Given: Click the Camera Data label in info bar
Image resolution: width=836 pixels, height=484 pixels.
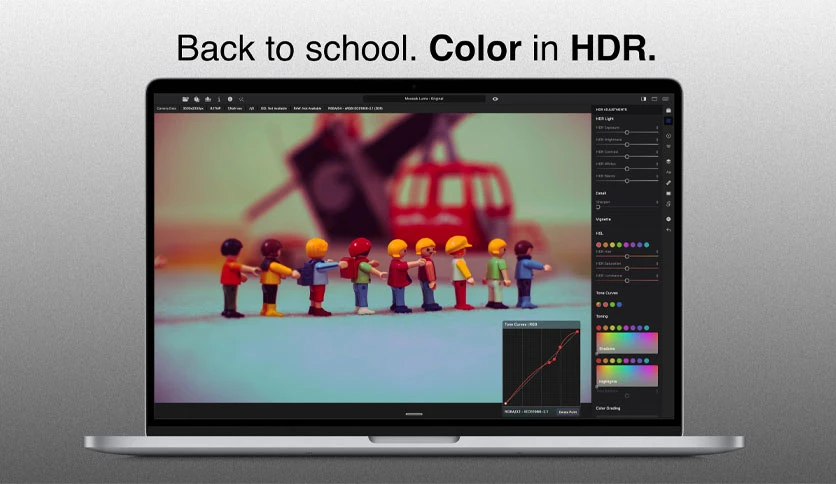Looking at the screenshot, I should [x=166, y=108].
